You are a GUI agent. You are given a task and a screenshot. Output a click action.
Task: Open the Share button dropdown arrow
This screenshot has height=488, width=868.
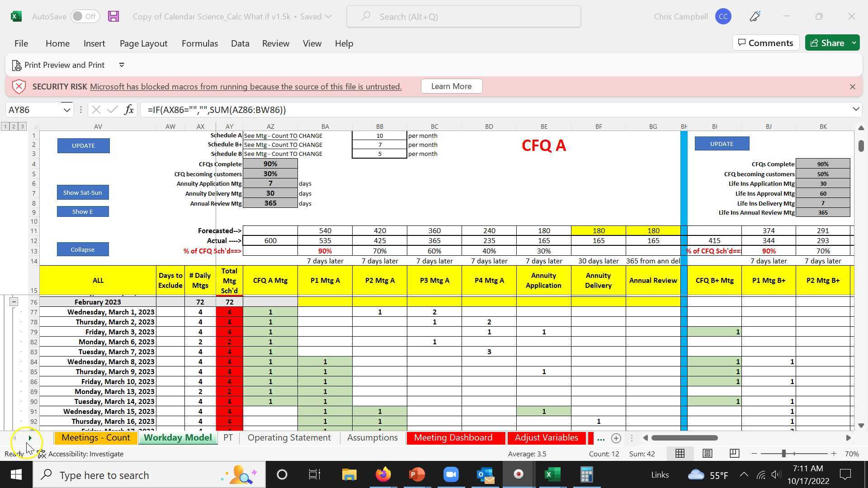[854, 43]
